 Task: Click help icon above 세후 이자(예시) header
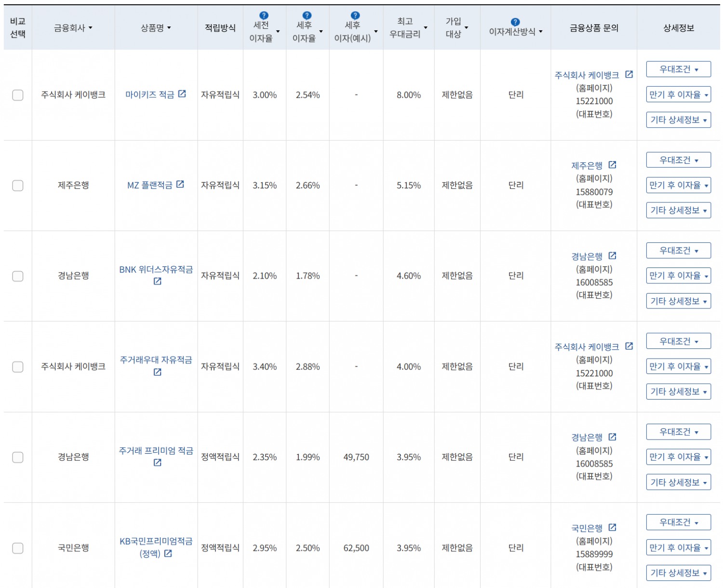coord(355,15)
